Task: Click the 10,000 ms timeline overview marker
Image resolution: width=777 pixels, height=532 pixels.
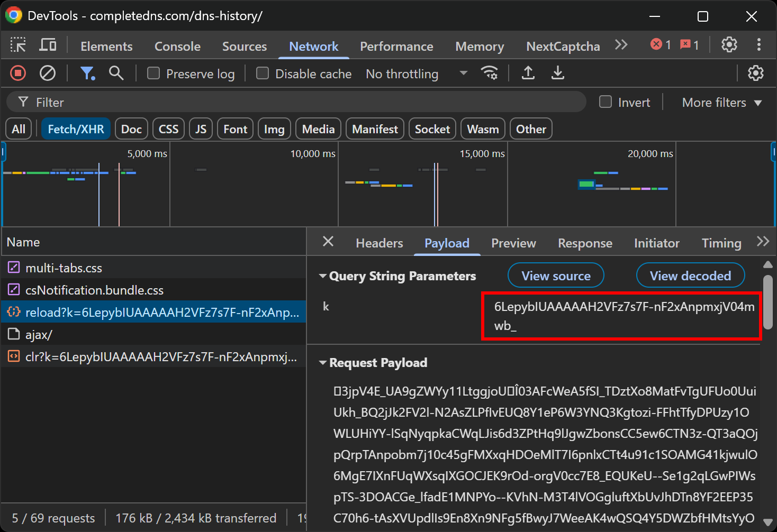Action: coord(313,154)
